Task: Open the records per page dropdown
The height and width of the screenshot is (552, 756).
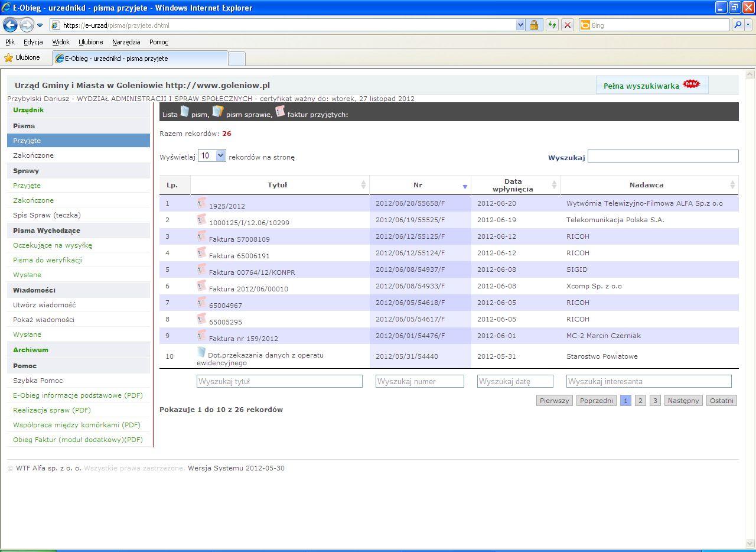Action: (211, 156)
